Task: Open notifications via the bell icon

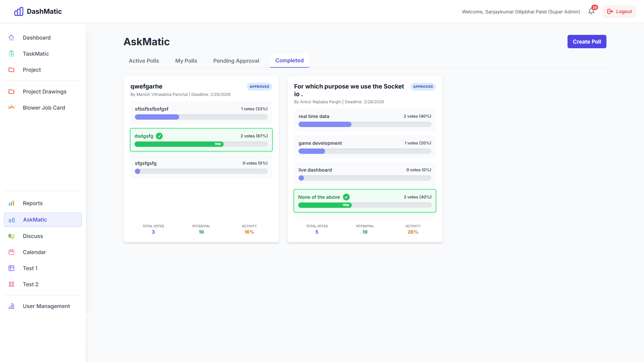Action: pyautogui.click(x=591, y=11)
